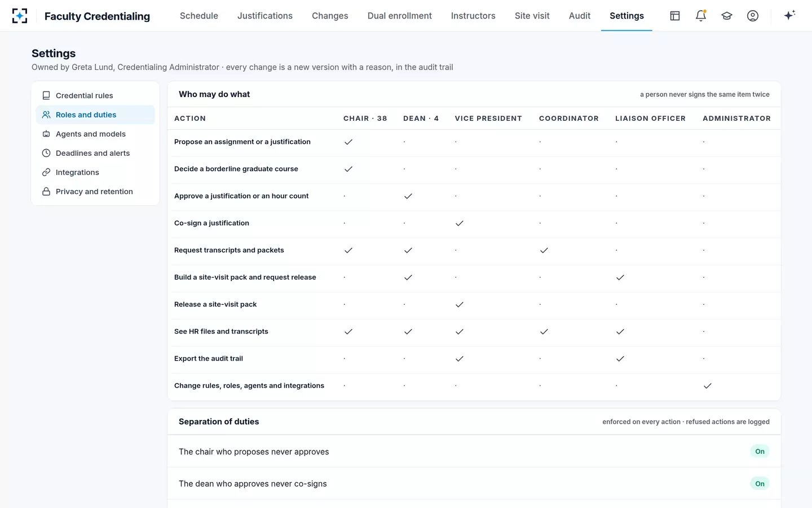
Task: Toggle Administrator checkmark for Change rules, roles
Action: pyautogui.click(x=708, y=386)
